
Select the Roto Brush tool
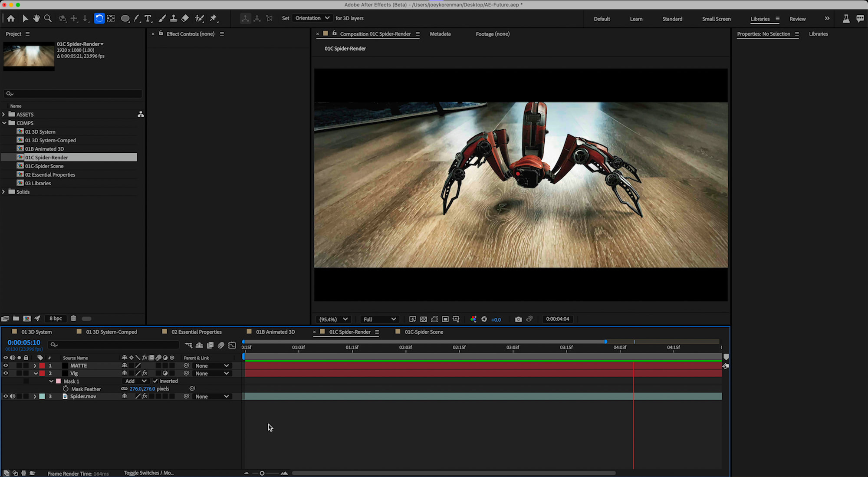click(x=200, y=18)
